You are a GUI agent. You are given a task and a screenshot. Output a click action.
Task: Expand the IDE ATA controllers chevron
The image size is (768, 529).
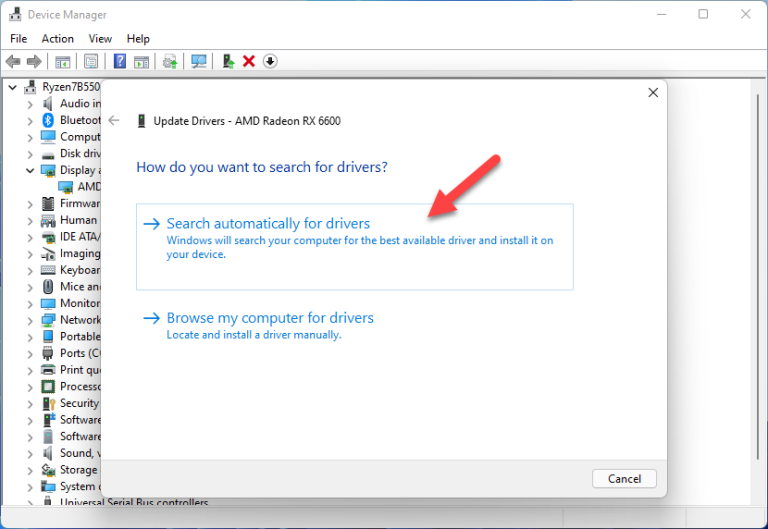30,238
